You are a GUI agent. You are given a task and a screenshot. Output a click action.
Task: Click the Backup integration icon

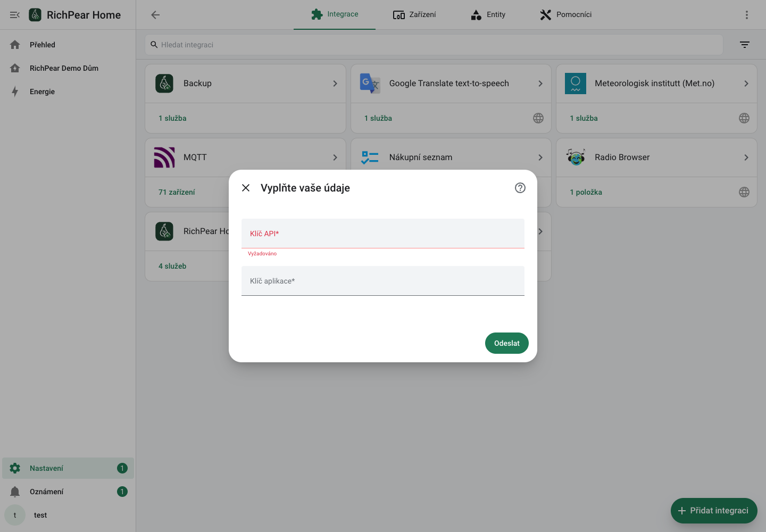pos(164,84)
